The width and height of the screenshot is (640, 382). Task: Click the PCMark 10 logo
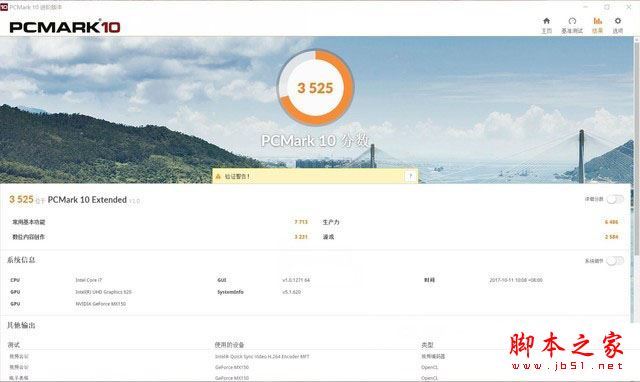coord(65,27)
